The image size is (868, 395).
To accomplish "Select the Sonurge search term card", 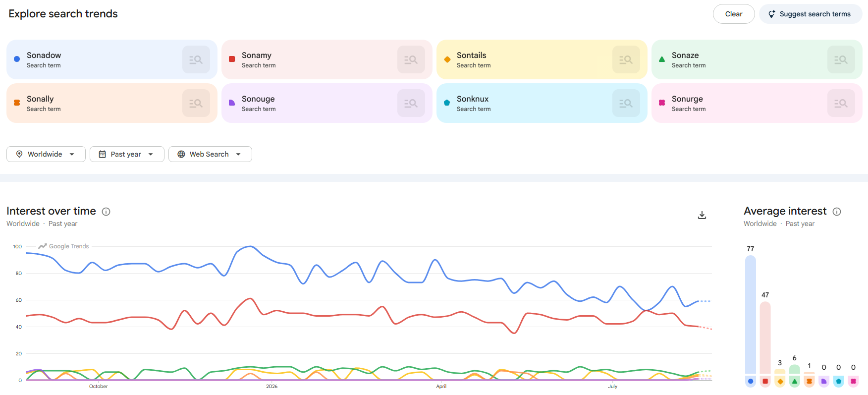I will click(757, 103).
